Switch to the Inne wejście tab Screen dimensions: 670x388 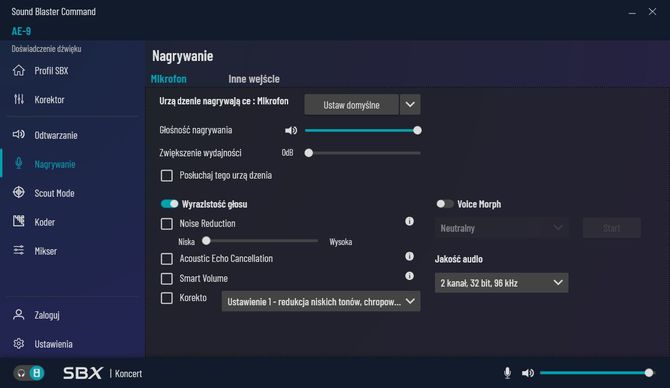coord(254,79)
